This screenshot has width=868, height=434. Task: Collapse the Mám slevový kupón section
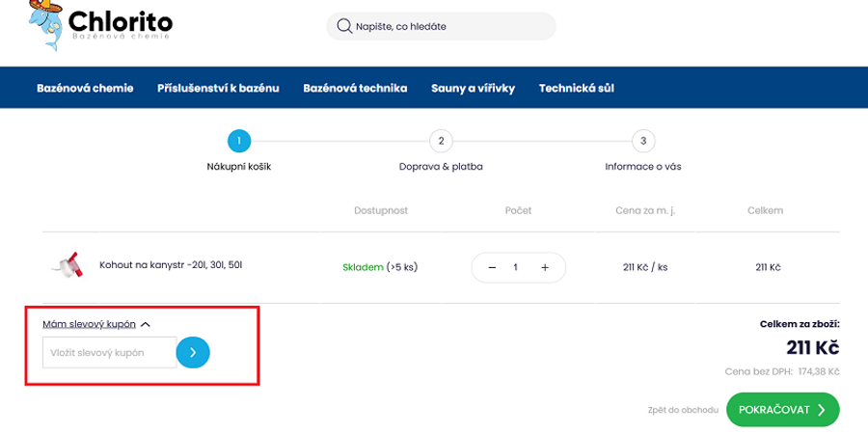[96, 324]
